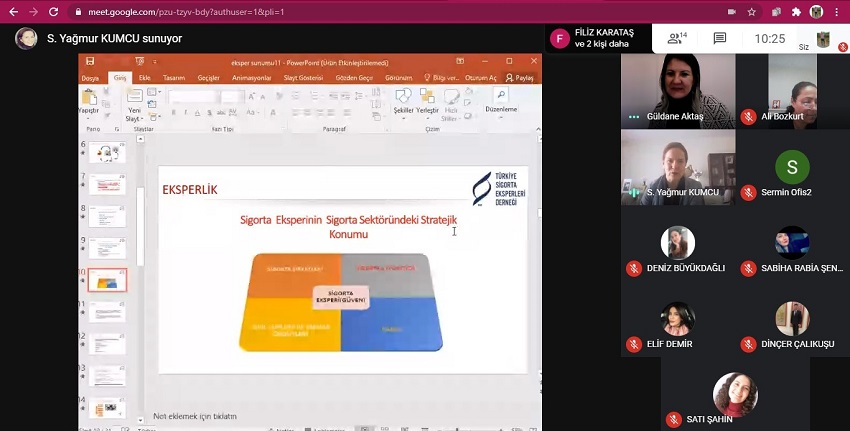Click the browser back arrow
The image size is (850, 431).
click(x=12, y=12)
